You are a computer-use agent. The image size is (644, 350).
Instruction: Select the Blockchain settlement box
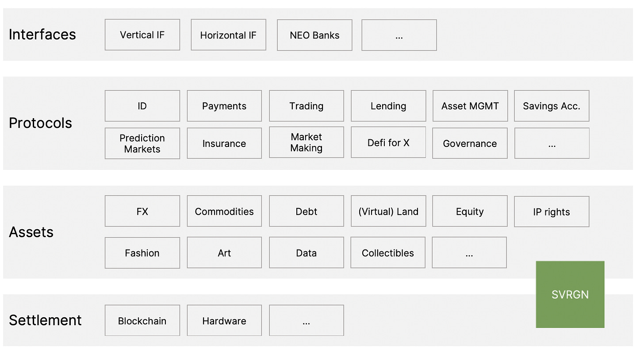click(x=142, y=320)
